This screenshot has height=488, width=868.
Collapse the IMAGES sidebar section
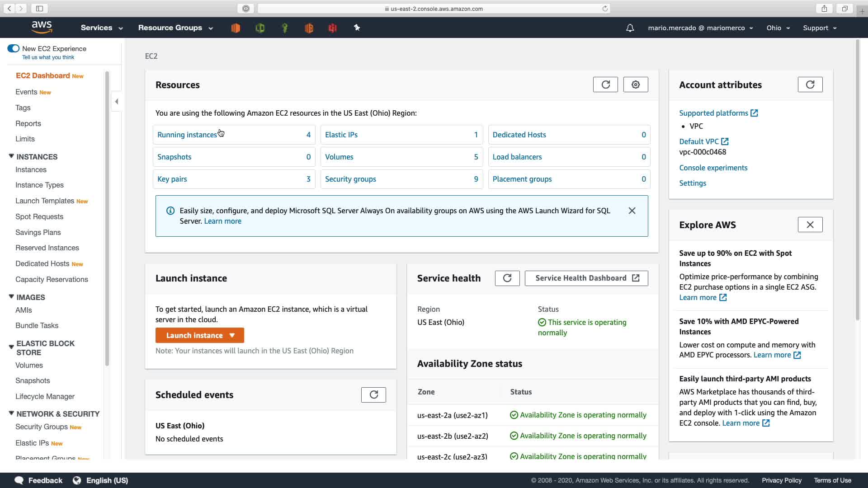[11, 297]
